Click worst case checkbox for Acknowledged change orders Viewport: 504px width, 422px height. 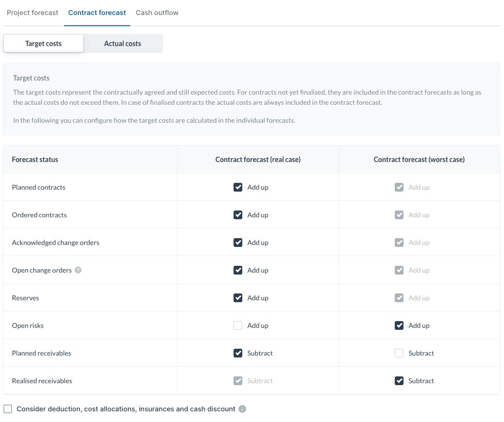399,243
